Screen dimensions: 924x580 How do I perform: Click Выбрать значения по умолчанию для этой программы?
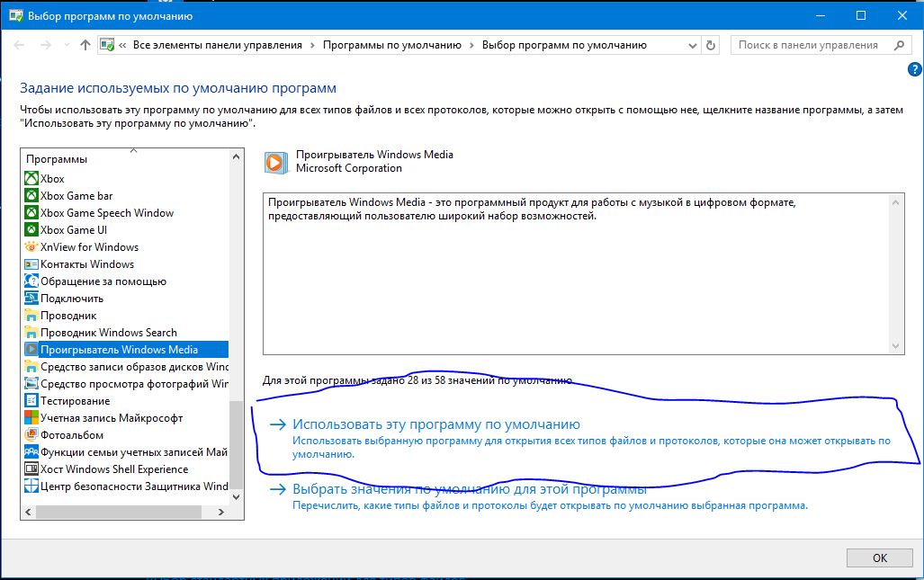tap(469, 490)
